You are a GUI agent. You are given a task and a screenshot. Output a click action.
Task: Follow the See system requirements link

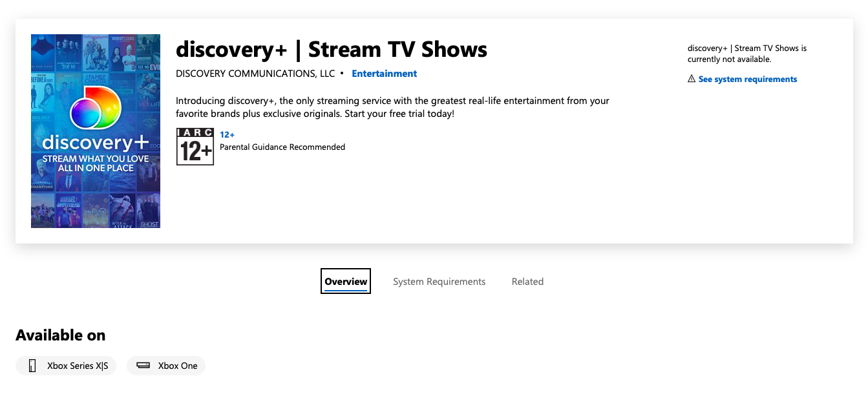[747, 79]
